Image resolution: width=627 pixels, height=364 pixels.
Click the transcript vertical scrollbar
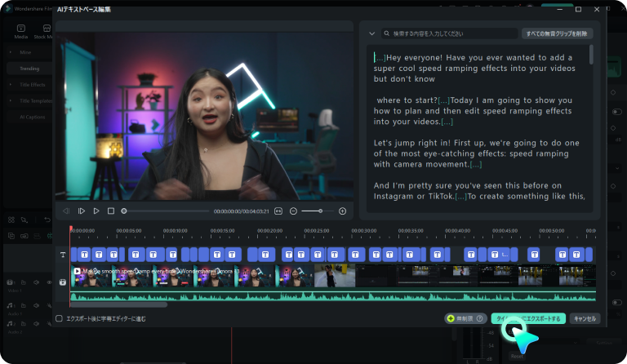coord(591,55)
